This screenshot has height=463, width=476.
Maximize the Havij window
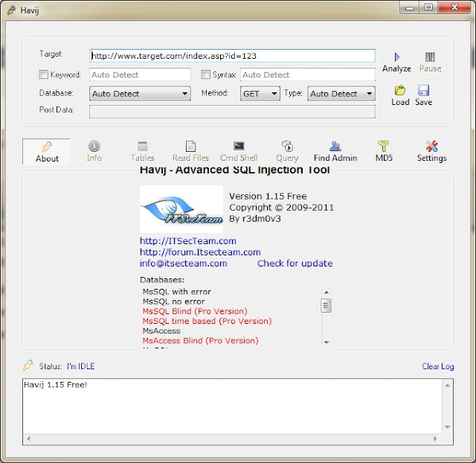(428, 7)
